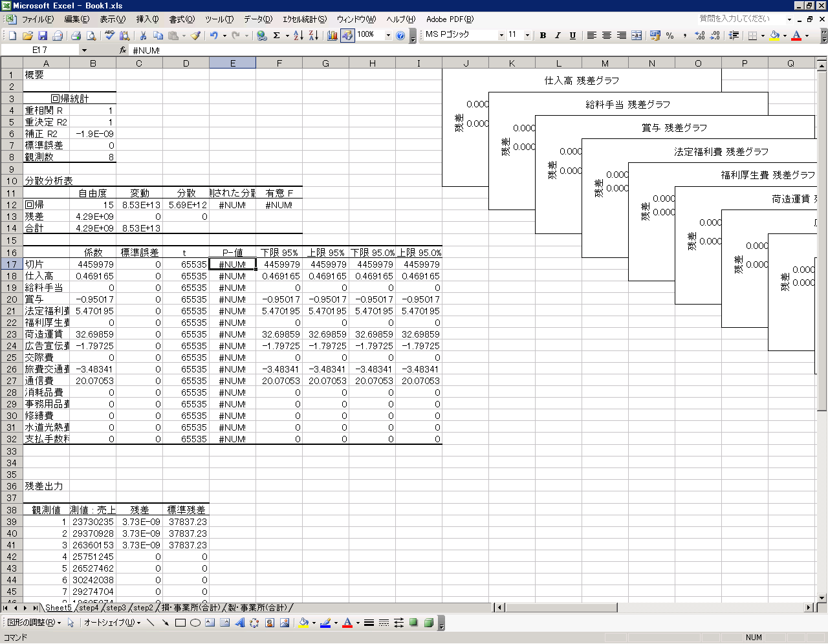Image resolution: width=828 pixels, height=644 pixels.
Task: Insert WordArt from the drawing toolbar
Action: click(240, 623)
